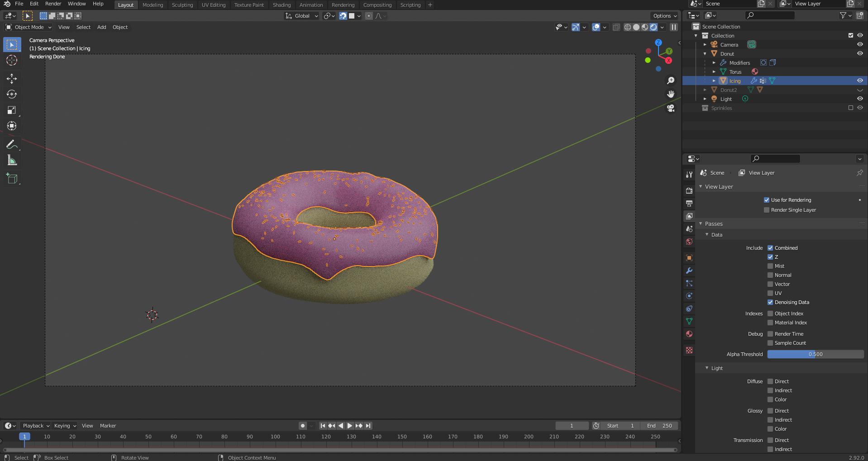868x461 pixels.
Task: Open the Playback dropdown in timeline
Action: click(x=36, y=426)
